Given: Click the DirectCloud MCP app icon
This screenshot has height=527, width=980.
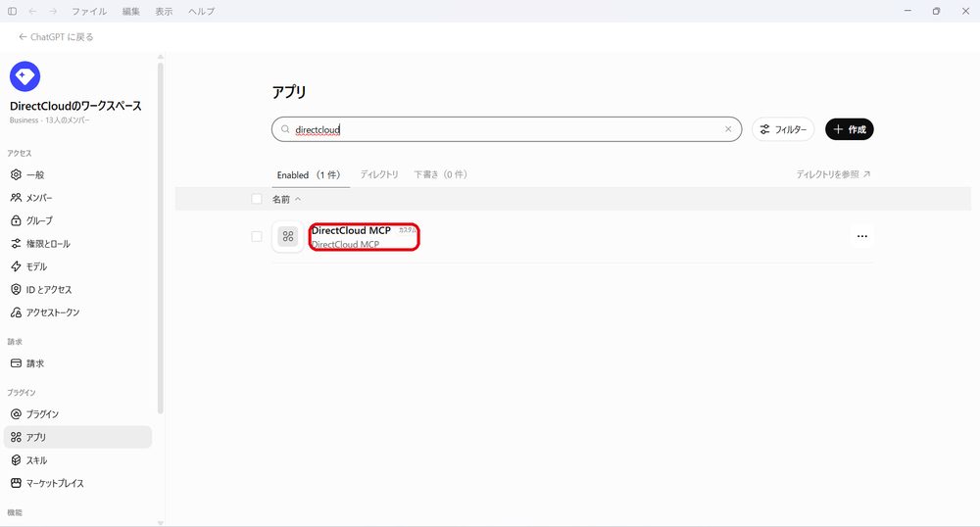Looking at the screenshot, I should (x=288, y=237).
